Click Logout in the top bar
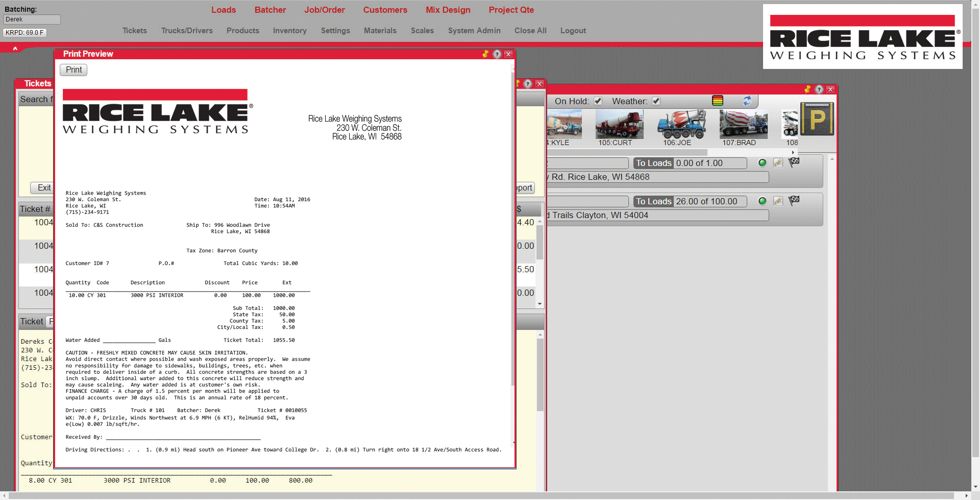Image resolution: width=980 pixels, height=500 pixels. coord(573,31)
